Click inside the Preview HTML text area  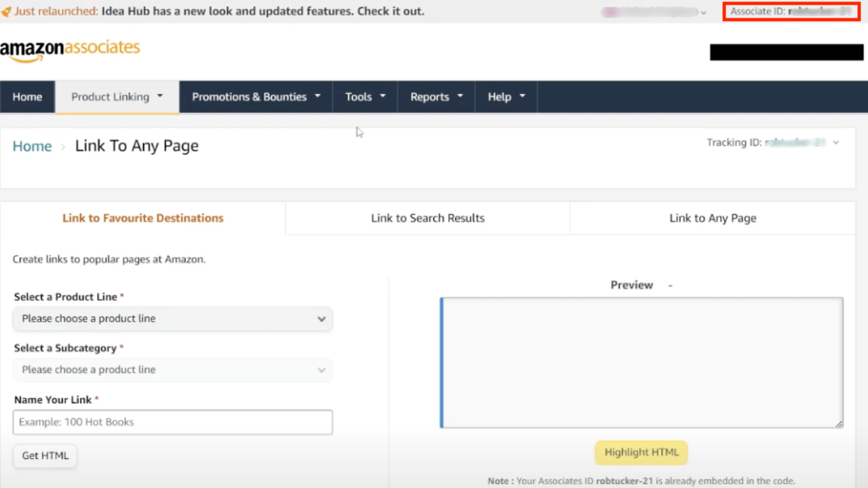(x=642, y=363)
